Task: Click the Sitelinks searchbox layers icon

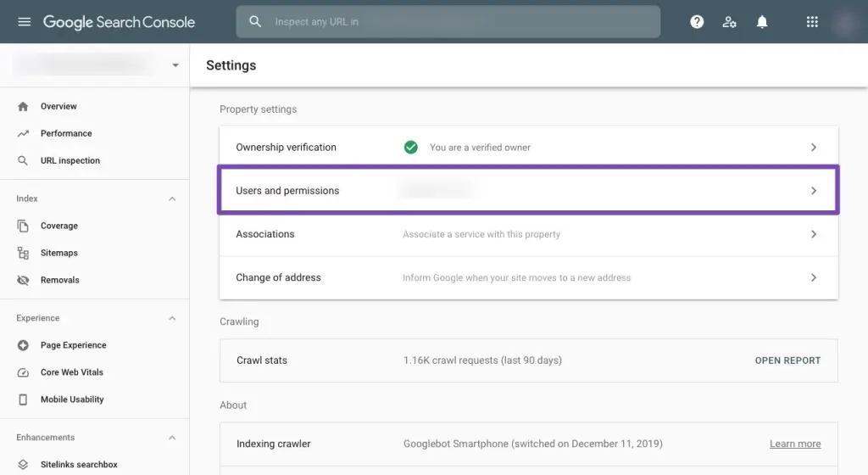Action: [x=23, y=465]
